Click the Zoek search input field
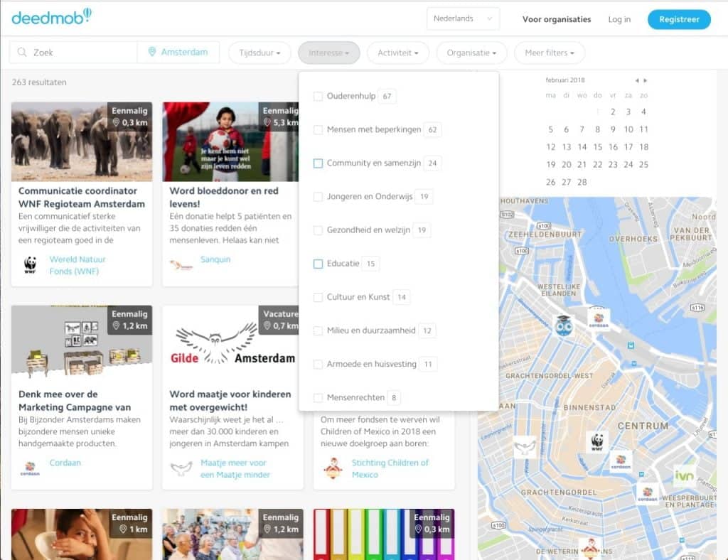This screenshot has width=728, height=560. point(73,52)
